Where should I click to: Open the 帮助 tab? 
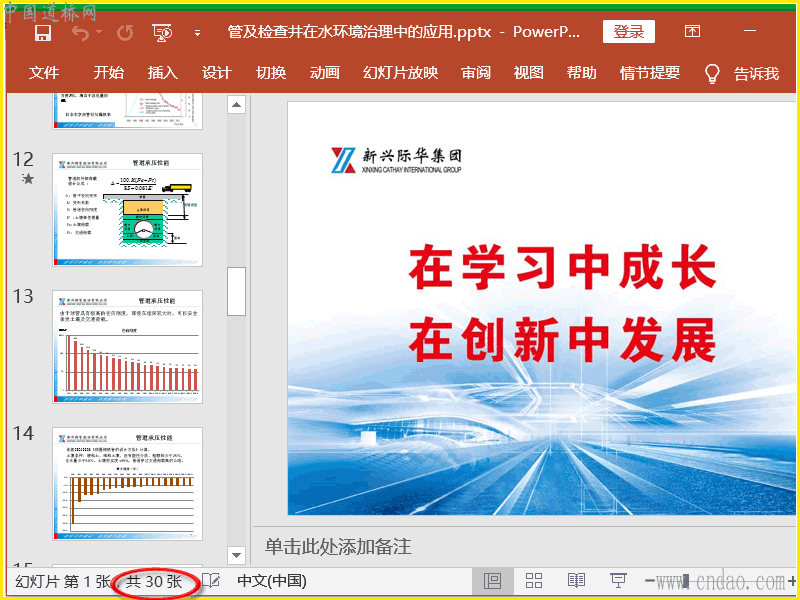click(x=582, y=73)
